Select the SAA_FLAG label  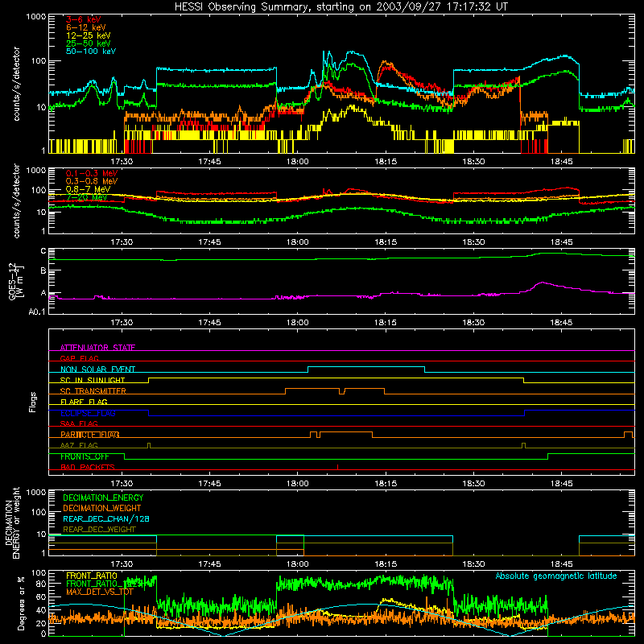[79, 423]
